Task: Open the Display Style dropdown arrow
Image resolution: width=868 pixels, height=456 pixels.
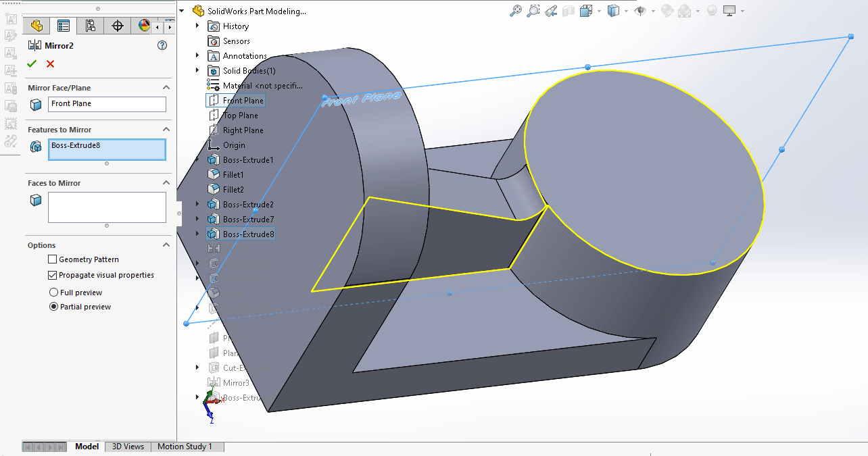Action: [x=626, y=11]
